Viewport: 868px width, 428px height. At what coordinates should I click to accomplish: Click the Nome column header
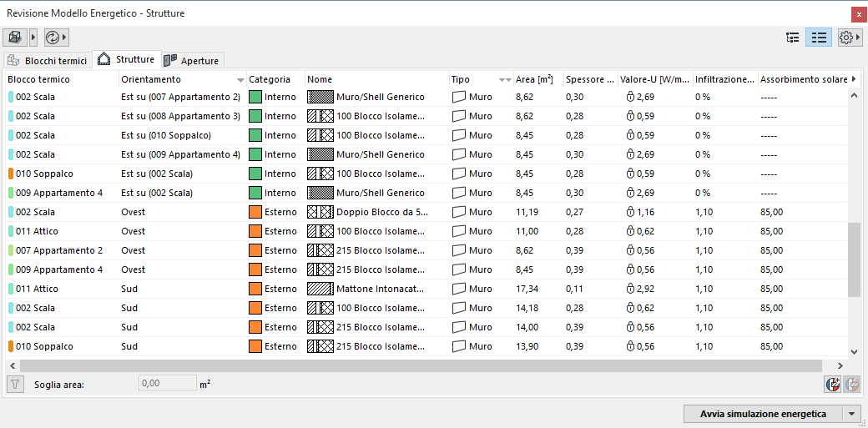coord(377,80)
